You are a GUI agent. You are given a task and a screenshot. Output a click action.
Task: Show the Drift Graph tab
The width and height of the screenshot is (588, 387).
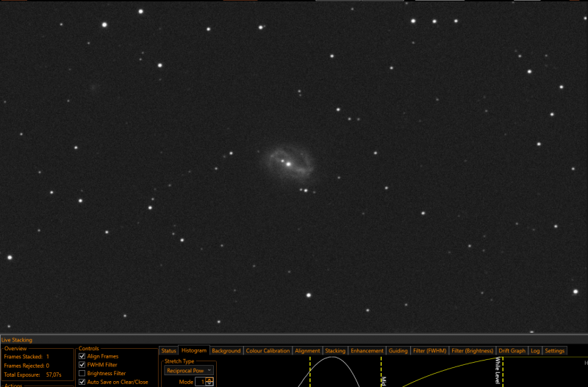coord(512,351)
